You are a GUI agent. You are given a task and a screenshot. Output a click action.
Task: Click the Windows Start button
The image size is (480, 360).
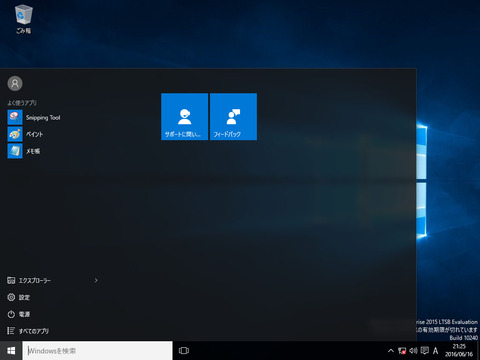point(11,351)
